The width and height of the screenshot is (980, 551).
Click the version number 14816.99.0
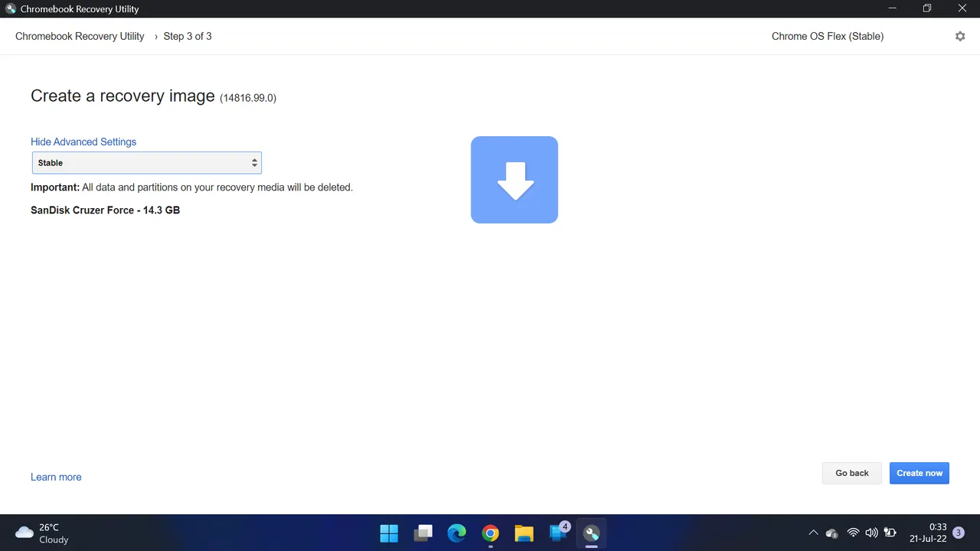coord(248,98)
